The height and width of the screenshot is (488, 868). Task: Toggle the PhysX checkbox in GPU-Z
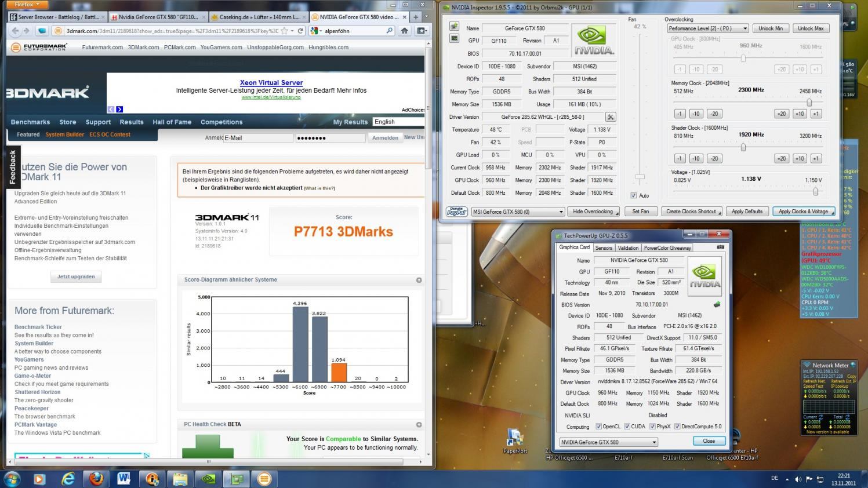pyautogui.click(x=653, y=427)
